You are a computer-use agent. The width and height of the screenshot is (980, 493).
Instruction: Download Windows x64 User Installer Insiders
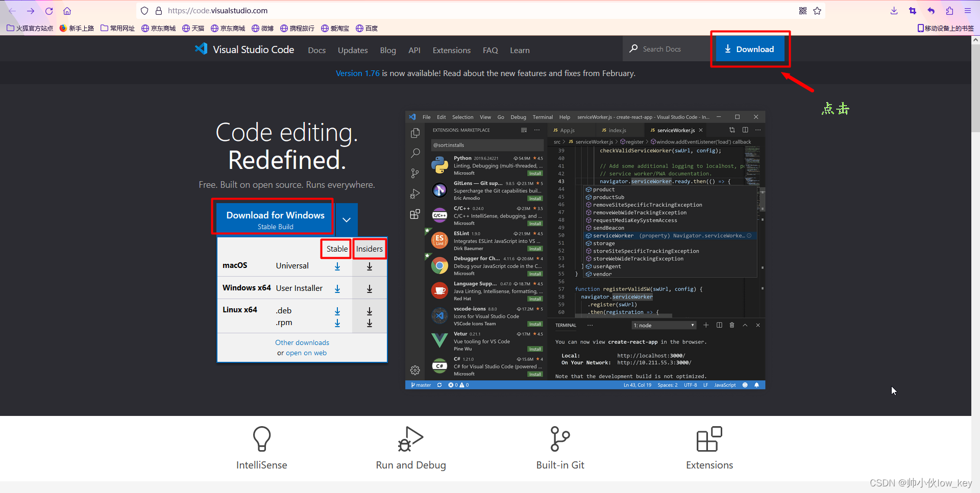(370, 289)
